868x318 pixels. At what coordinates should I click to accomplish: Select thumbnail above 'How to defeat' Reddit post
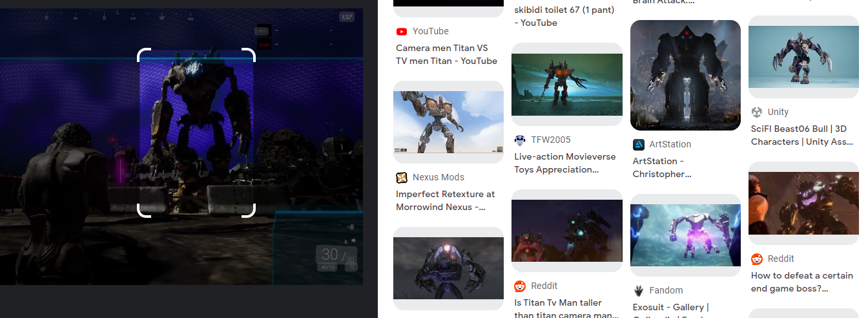[x=803, y=203]
